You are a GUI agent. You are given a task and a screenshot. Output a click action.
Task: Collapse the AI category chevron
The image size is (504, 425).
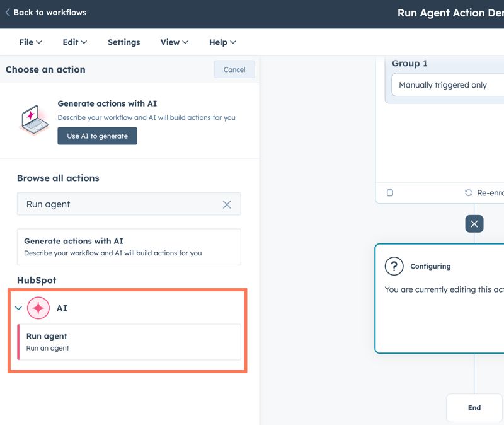pyautogui.click(x=18, y=308)
